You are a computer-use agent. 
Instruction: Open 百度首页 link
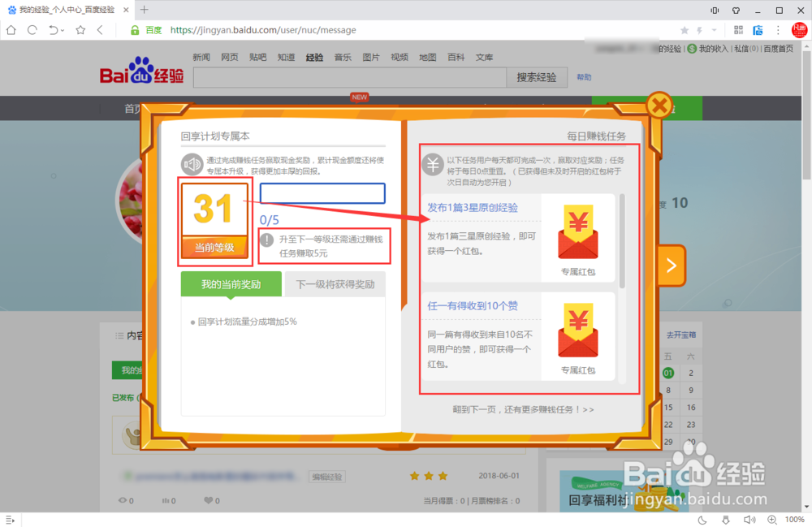779,49
